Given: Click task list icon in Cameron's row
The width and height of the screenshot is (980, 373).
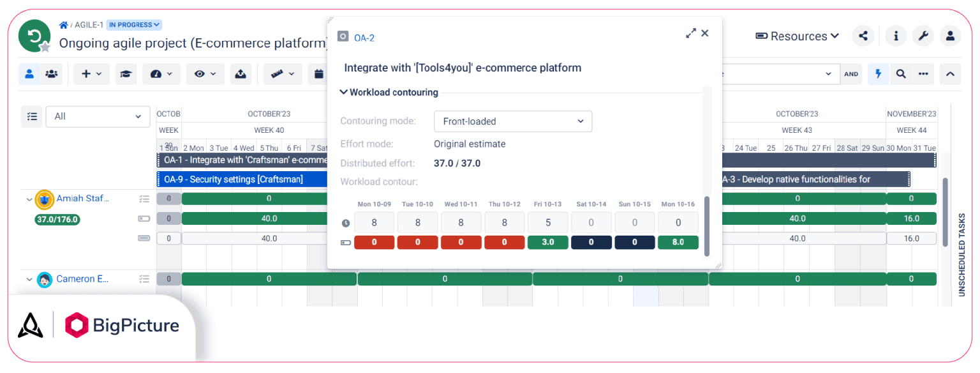Looking at the screenshot, I should coord(144,279).
